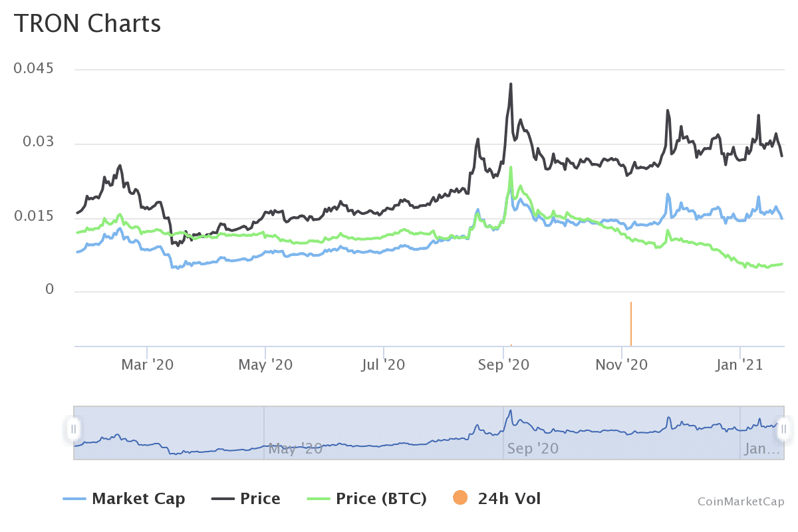Click the 0.045 y-axis label
798x532 pixels.
(33, 69)
